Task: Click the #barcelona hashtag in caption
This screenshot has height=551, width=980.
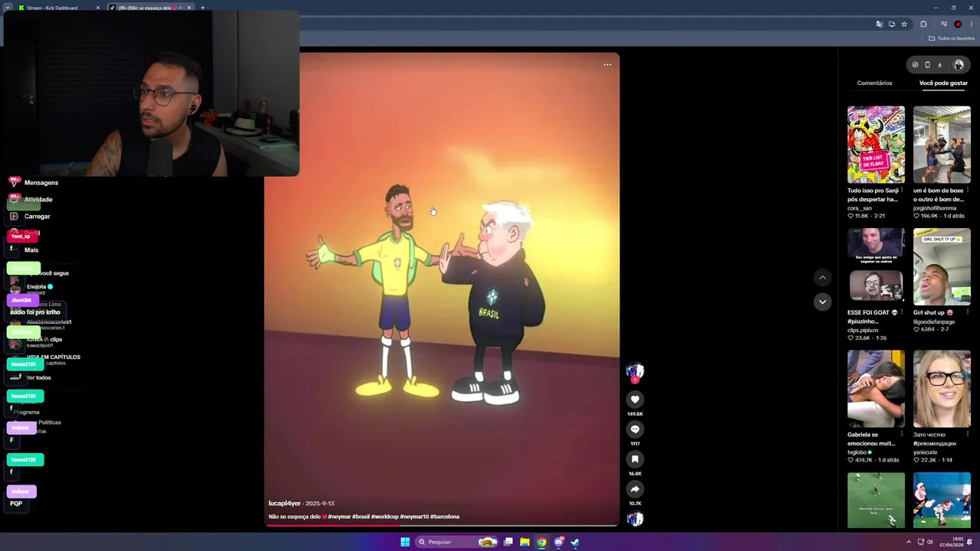Action: (445, 517)
